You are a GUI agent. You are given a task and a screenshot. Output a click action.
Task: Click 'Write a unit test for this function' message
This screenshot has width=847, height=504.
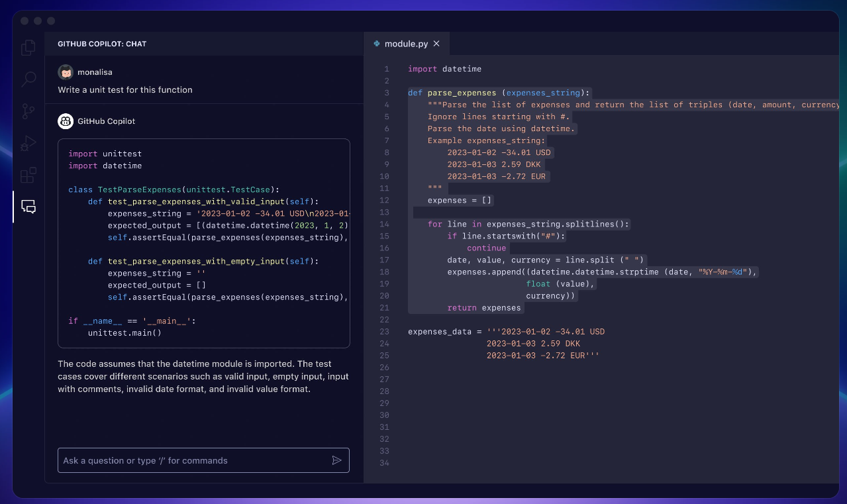click(125, 89)
